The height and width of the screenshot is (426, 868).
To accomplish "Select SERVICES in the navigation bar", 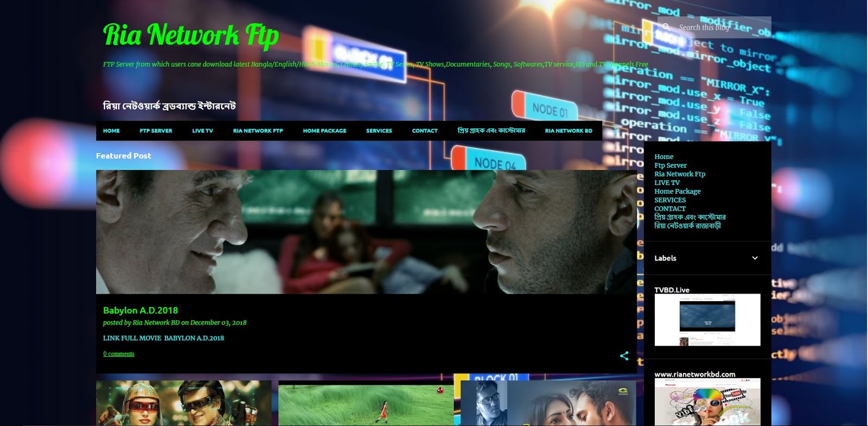I will 379,131.
